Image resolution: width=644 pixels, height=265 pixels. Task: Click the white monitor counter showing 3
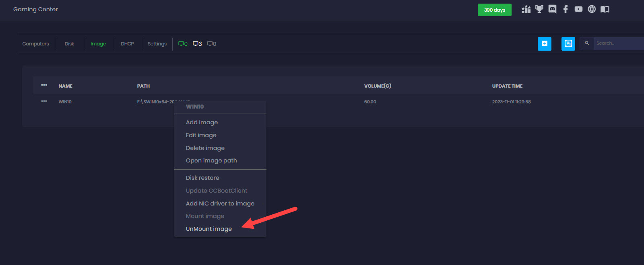pyautogui.click(x=197, y=44)
